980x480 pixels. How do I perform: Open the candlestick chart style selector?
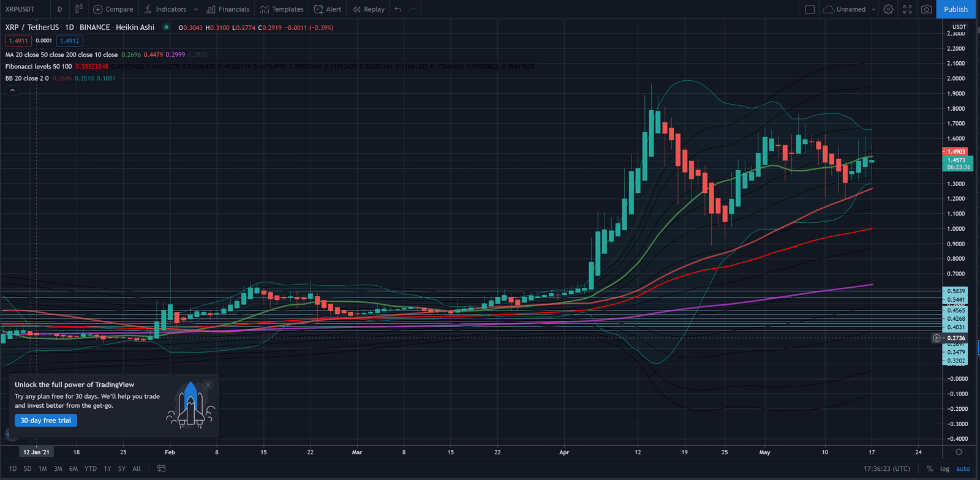click(x=78, y=9)
